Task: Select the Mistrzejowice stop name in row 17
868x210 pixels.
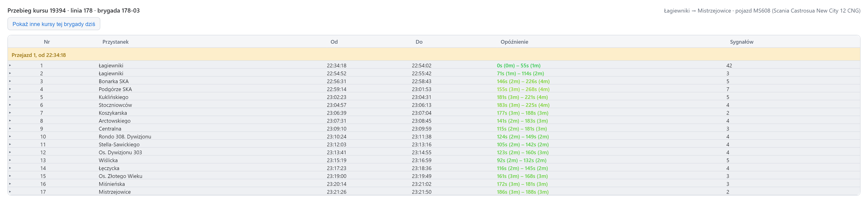Action: coord(115,192)
